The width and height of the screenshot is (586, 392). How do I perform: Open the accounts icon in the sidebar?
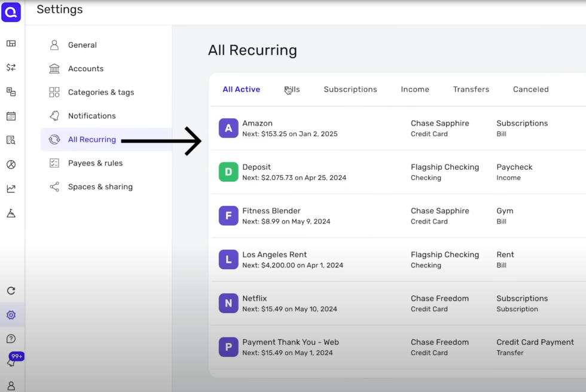[x=11, y=91]
